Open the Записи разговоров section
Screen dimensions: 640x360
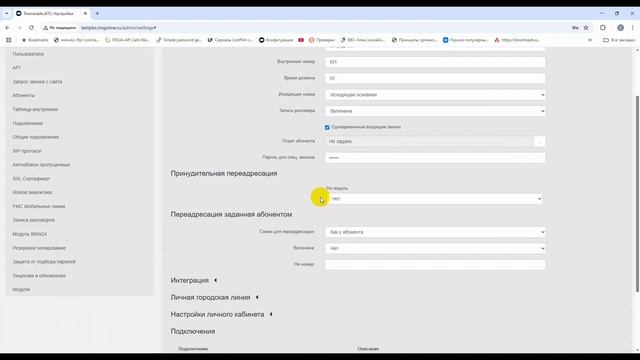(x=33, y=220)
